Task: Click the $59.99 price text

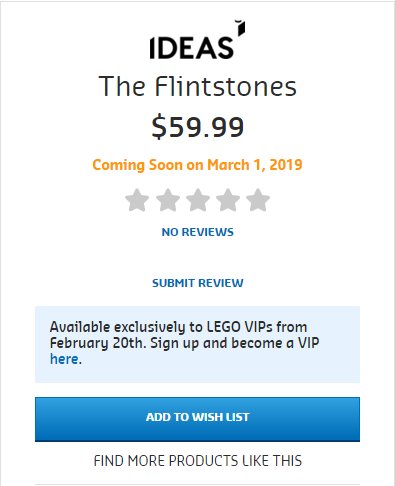Action: tap(198, 127)
